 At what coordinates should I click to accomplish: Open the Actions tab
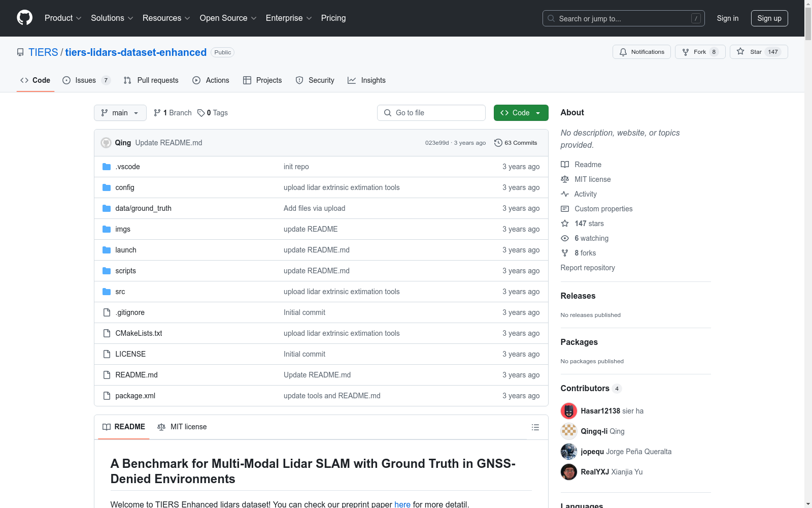(x=211, y=80)
